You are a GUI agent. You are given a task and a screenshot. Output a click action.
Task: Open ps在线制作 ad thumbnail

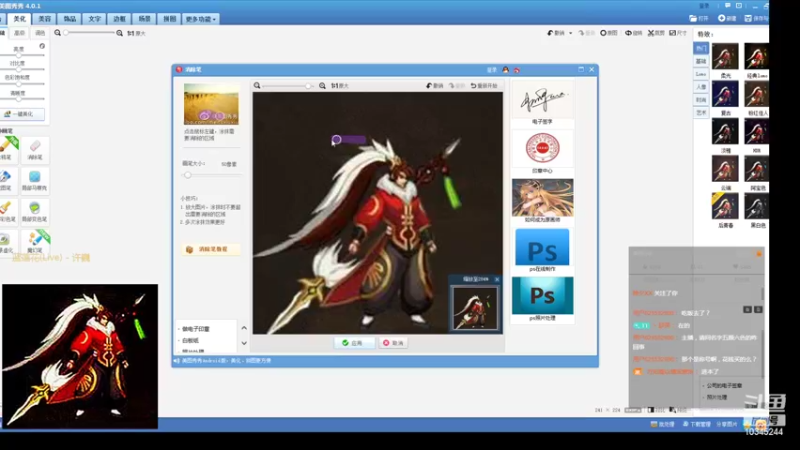[x=542, y=247]
